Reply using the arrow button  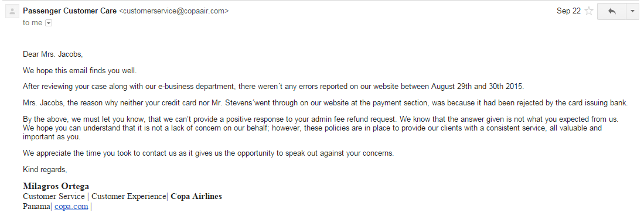(x=612, y=12)
